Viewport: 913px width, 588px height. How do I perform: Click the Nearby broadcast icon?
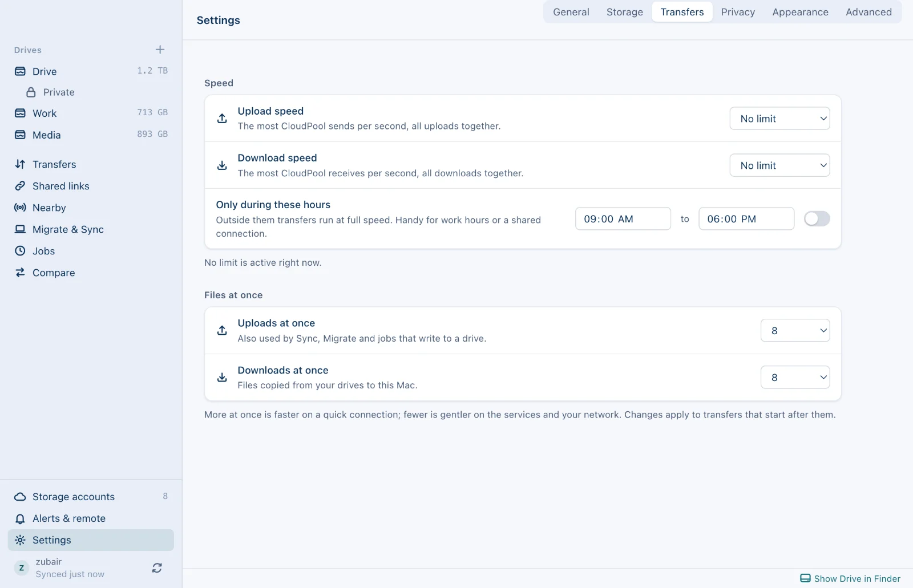pos(20,208)
